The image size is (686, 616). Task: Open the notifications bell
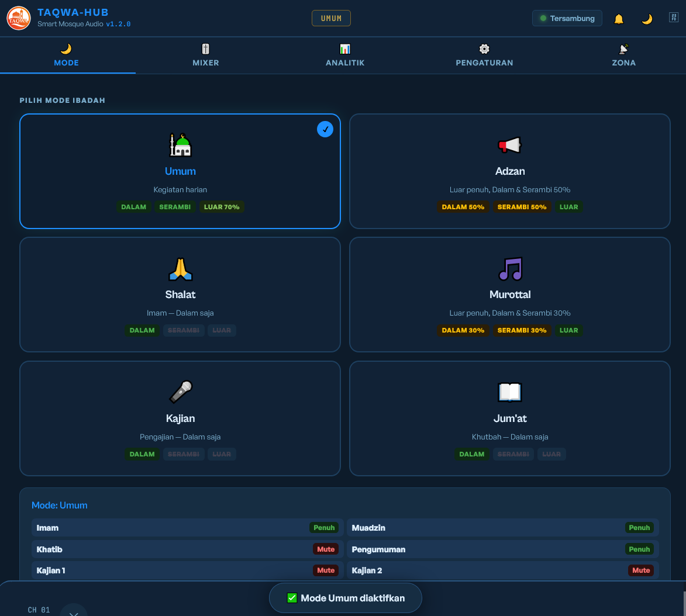[x=619, y=19]
